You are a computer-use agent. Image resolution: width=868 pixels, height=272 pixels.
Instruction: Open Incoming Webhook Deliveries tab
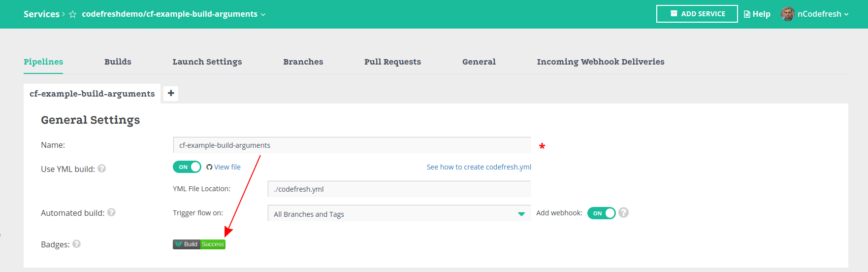pyautogui.click(x=601, y=62)
